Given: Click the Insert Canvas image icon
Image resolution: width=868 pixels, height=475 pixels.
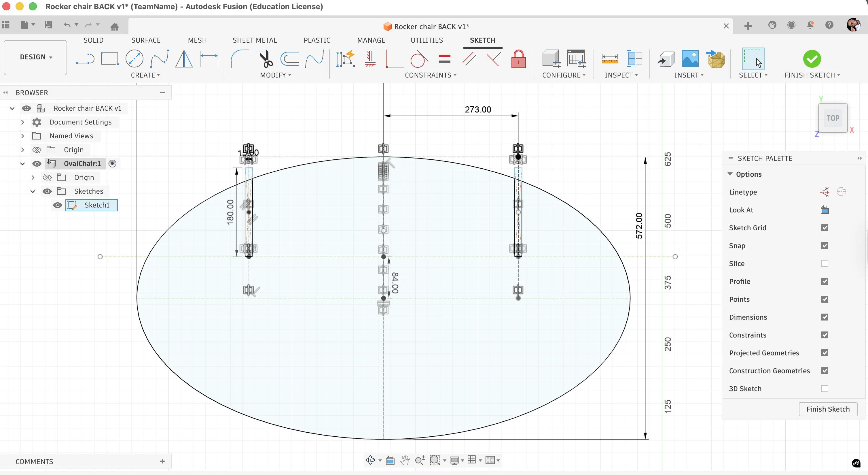Looking at the screenshot, I should tap(690, 59).
